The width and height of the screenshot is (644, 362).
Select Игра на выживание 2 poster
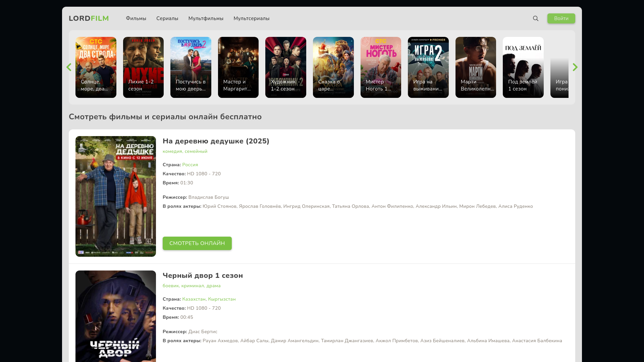pyautogui.click(x=428, y=67)
